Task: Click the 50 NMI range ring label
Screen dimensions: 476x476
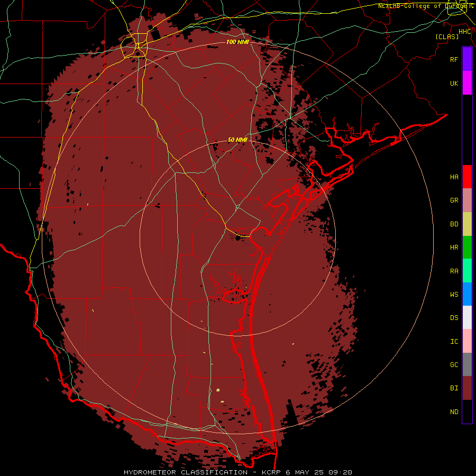Action: coord(237,140)
